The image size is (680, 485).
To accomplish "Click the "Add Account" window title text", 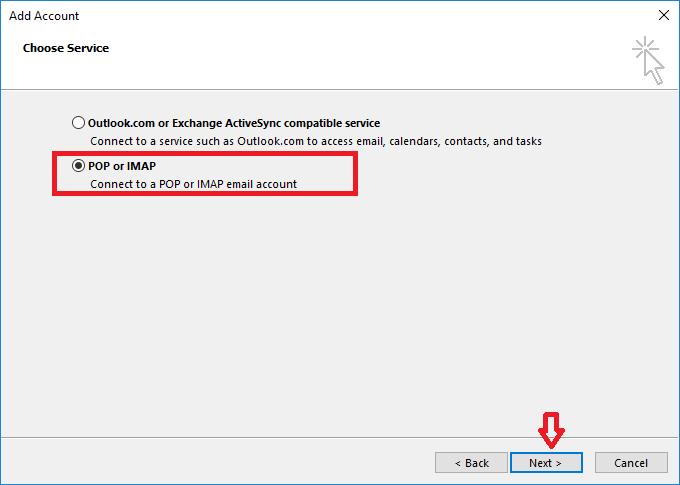I will click(44, 16).
